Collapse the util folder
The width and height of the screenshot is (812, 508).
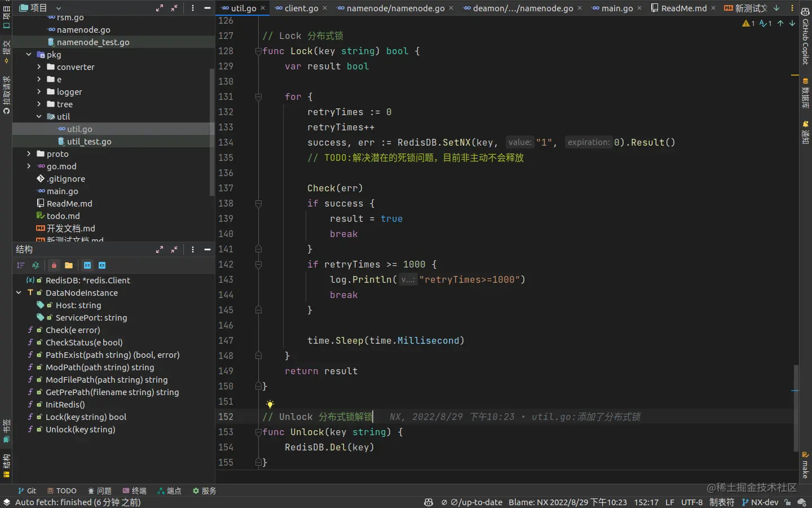tap(39, 117)
